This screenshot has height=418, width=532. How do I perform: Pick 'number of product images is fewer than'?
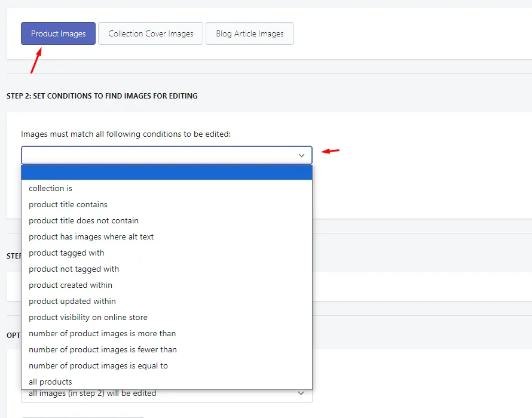coord(167,349)
